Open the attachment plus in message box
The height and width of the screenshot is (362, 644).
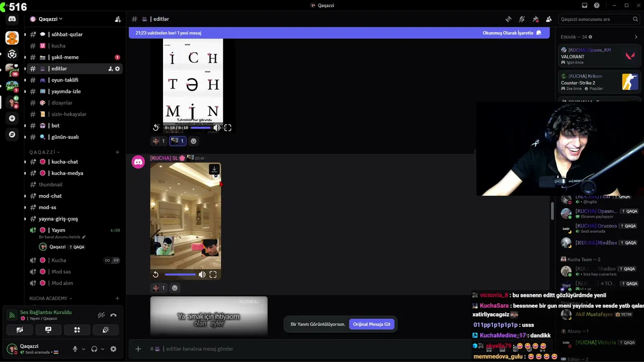(138, 349)
